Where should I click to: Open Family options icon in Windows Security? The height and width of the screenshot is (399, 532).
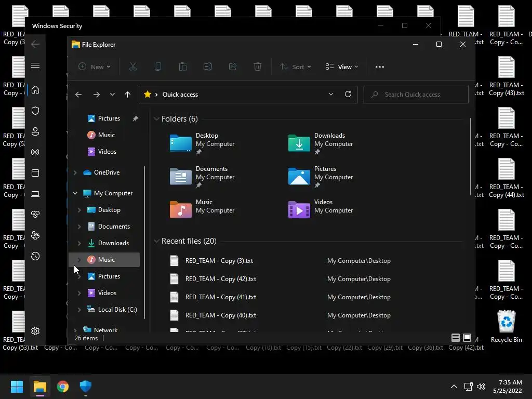point(35,235)
